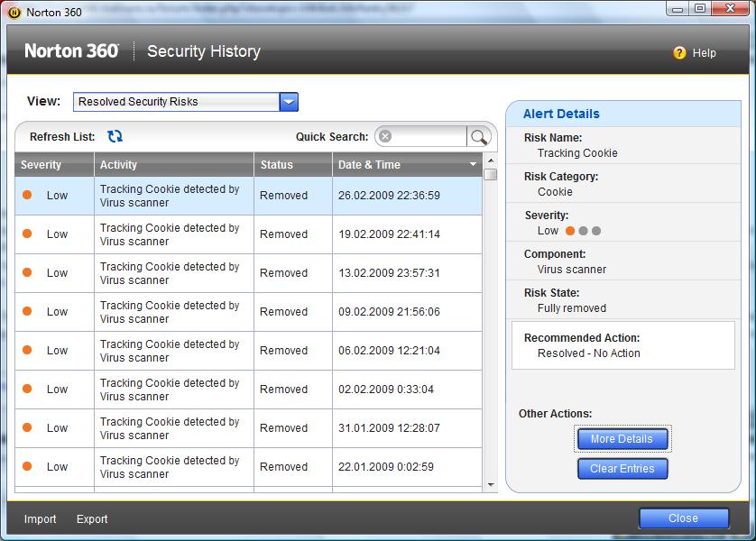Click the Virus scanner component value

pos(572,270)
